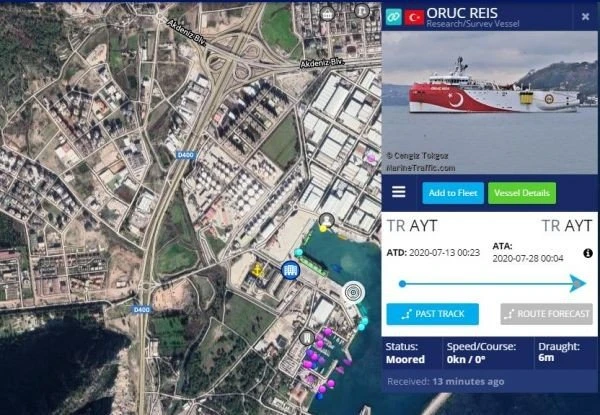The image size is (600, 415).
Task: Open the ORUC REIS vessel photo
Action: tap(490, 102)
